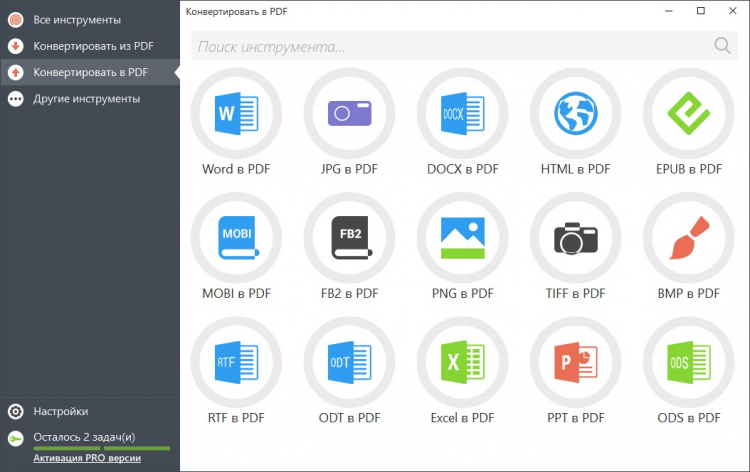This screenshot has height=472, width=750.
Task: Choose the ODT в PDF icon
Action: (349, 362)
